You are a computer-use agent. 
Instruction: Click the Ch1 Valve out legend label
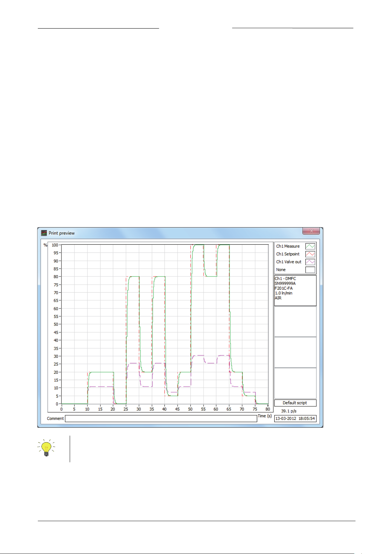[x=289, y=262]
